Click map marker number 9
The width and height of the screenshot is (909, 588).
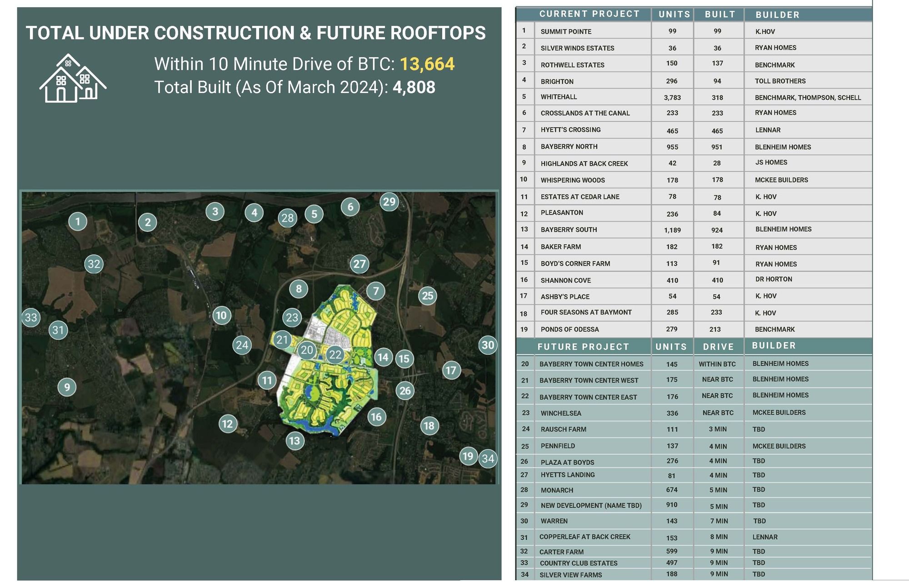tap(67, 387)
